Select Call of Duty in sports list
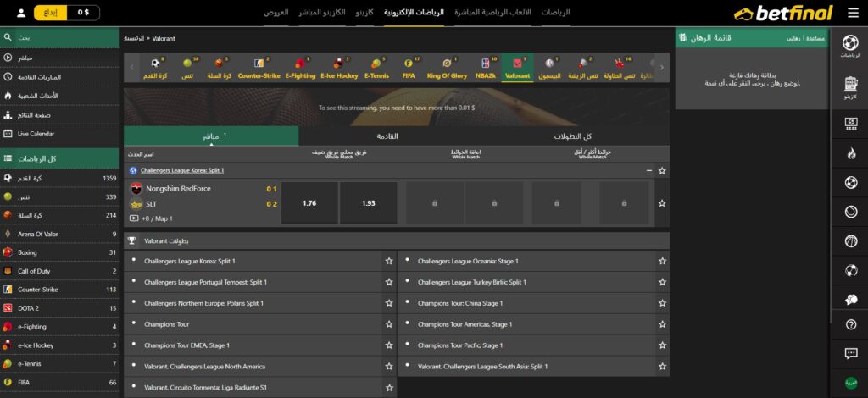This screenshot has height=398, width=868. [x=60, y=271]
